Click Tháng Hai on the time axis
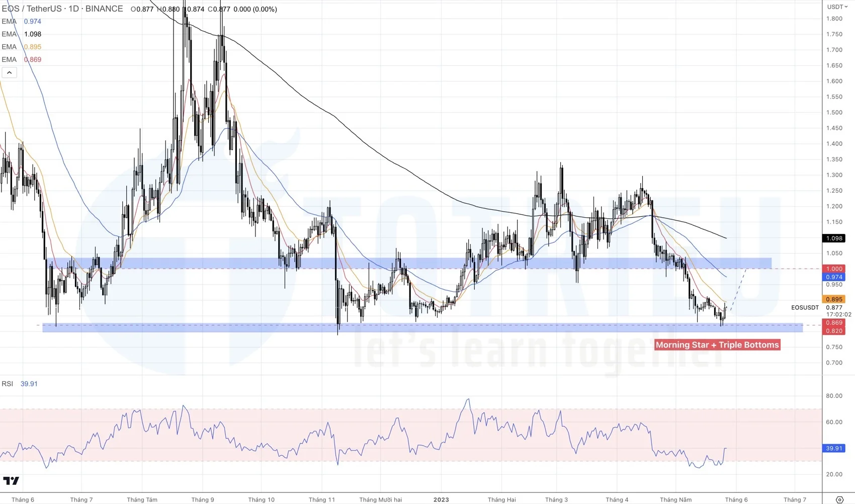The image size is (855, 504). [502, 499]
